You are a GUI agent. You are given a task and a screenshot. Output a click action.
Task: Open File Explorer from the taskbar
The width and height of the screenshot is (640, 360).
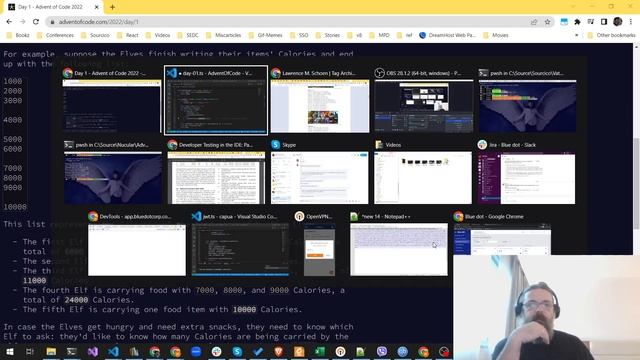(51, 351)
